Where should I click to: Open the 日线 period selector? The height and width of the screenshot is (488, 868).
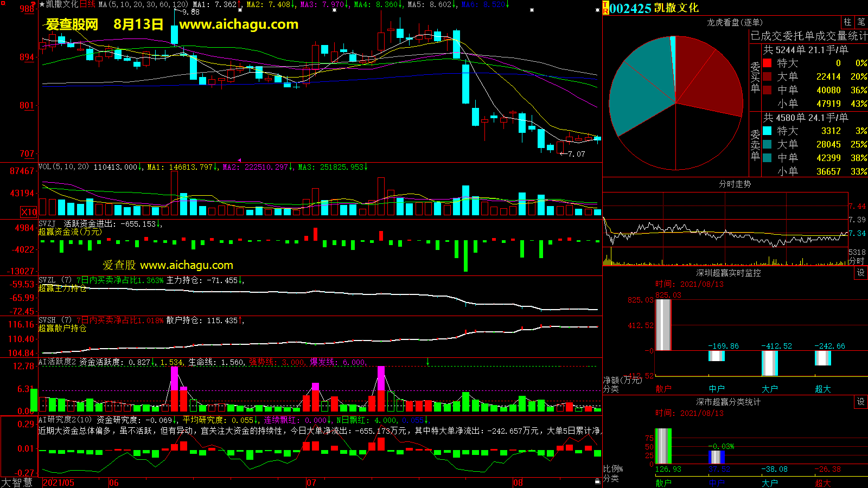(87, 4)
